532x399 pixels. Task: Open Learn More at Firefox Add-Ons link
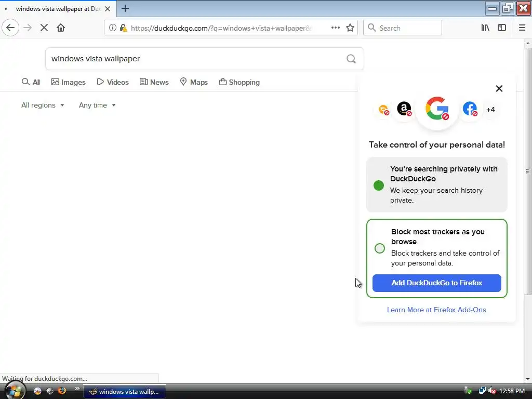pyautogui.click(x=436, y=310)
